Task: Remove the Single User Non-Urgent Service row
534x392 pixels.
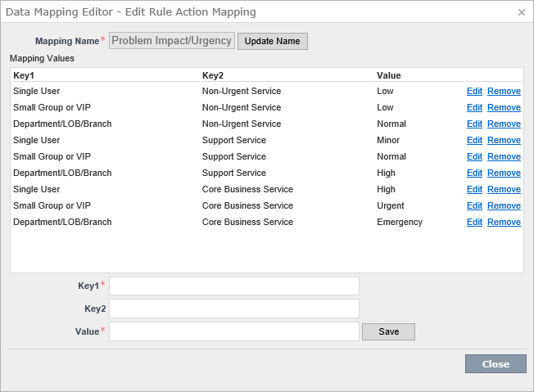Action: [504, 91]
